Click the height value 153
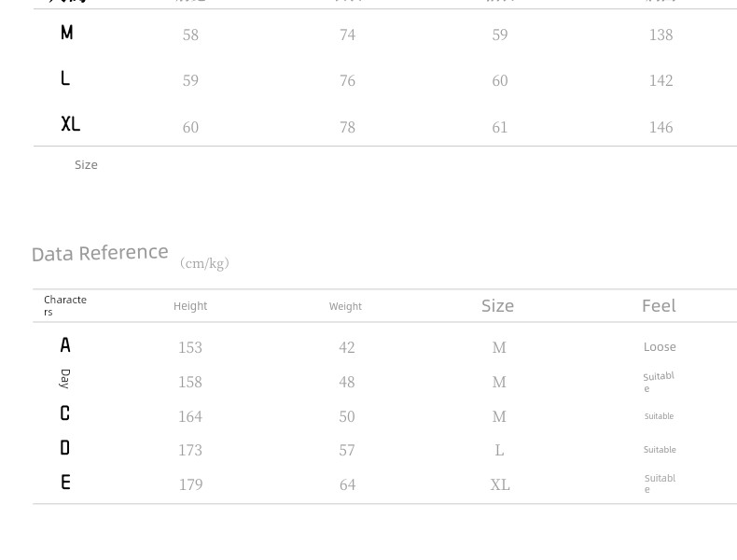The image size is (737, 560). tap(190, 347)
